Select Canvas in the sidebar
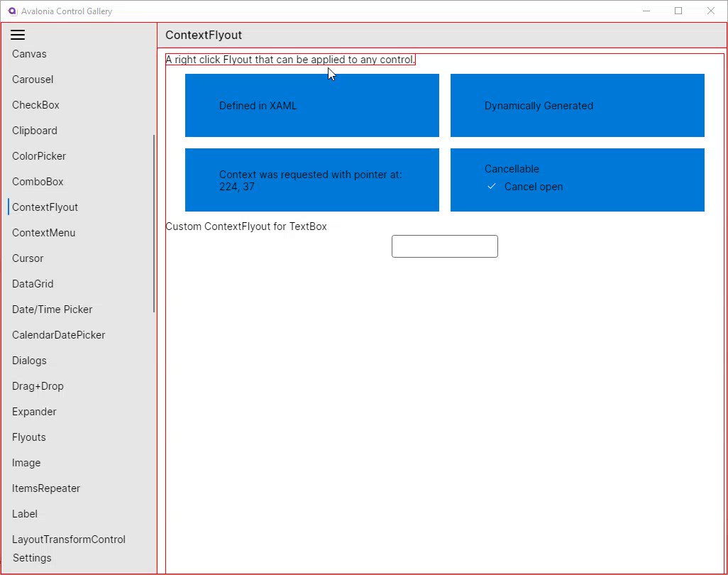The width and height of the screenshot is (728, 575). (29, 54)
